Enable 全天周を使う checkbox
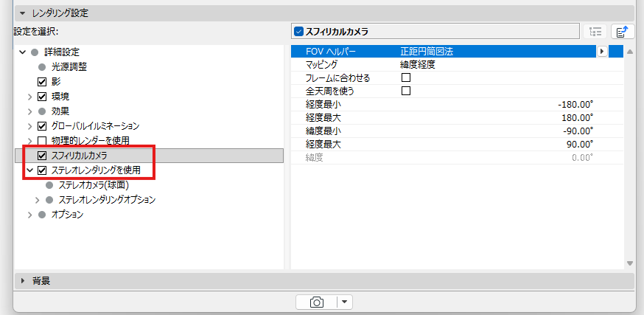The image size is (644, 315). (x=406, y=91)
